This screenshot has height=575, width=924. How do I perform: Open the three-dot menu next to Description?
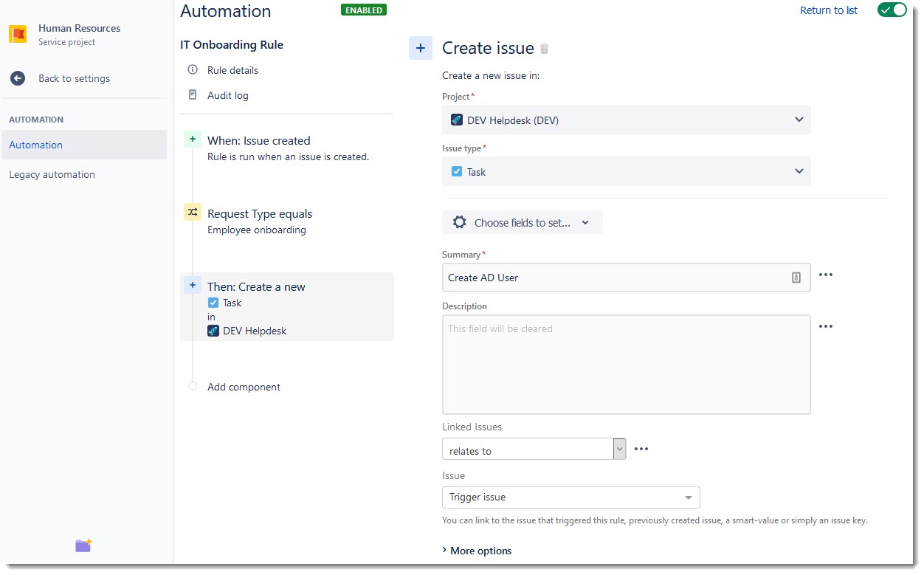tap(826, 326)
